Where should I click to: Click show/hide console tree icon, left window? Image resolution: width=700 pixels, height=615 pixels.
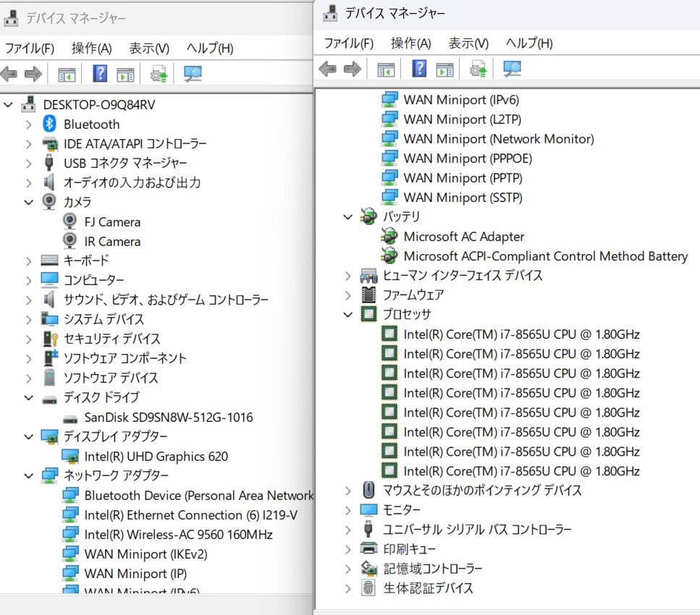point(67,75)
